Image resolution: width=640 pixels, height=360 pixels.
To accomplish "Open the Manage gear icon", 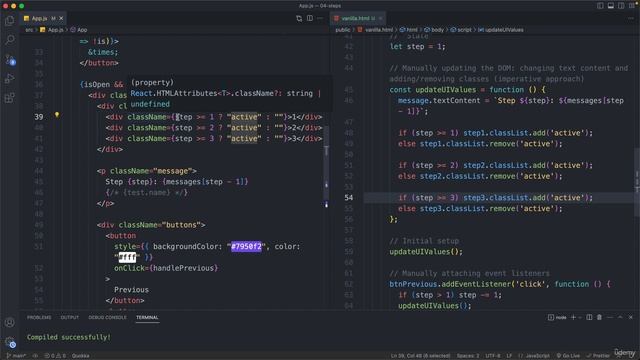I will point(10,342).
